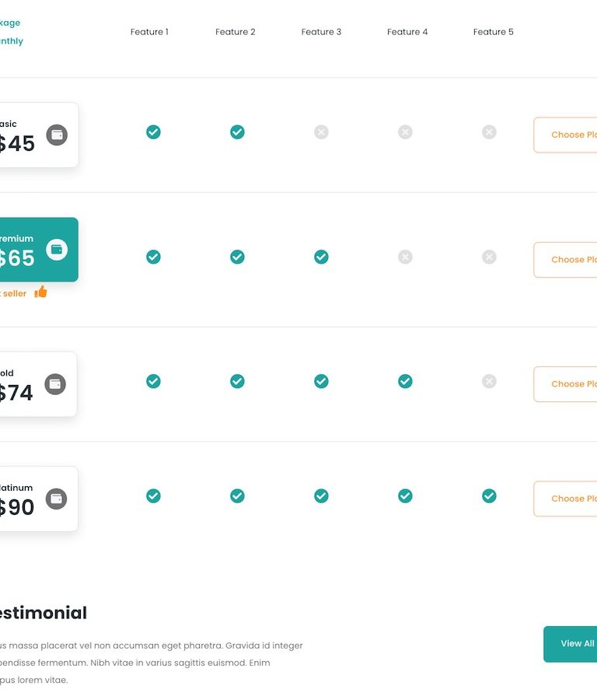This screenshot has width=597, height=700.
Task: Click the Gold plan wallet icon
Action: click(55, 384)
